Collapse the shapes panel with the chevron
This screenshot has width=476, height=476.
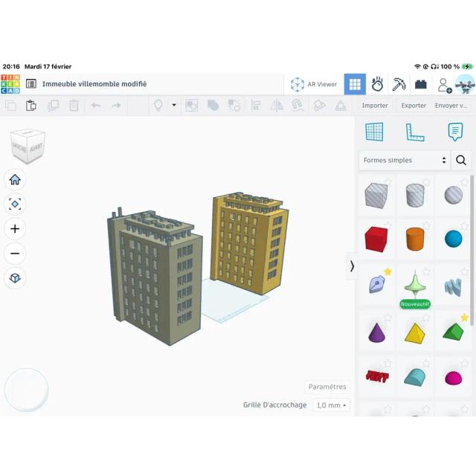352,266
